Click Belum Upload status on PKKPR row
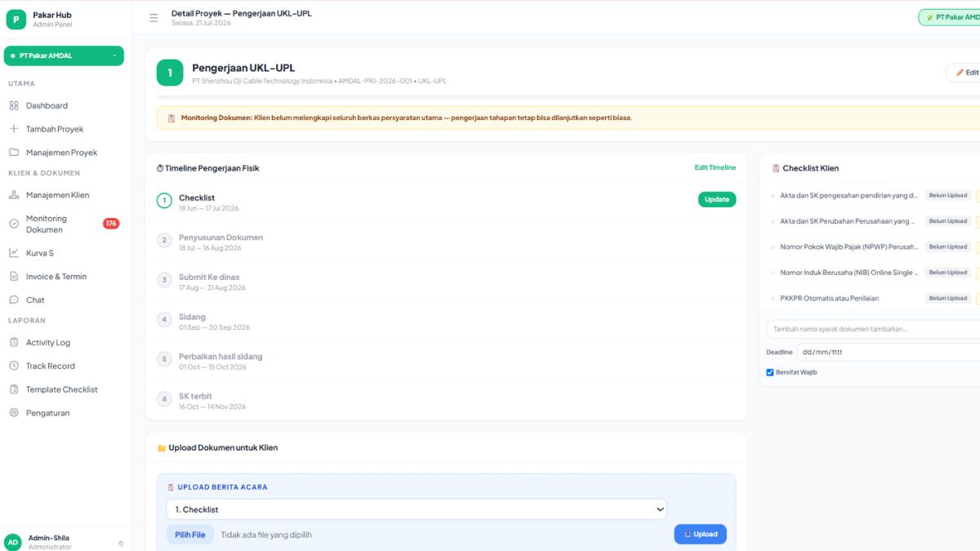The height and width of the screenshot is (551, 980). coord(947,298)
